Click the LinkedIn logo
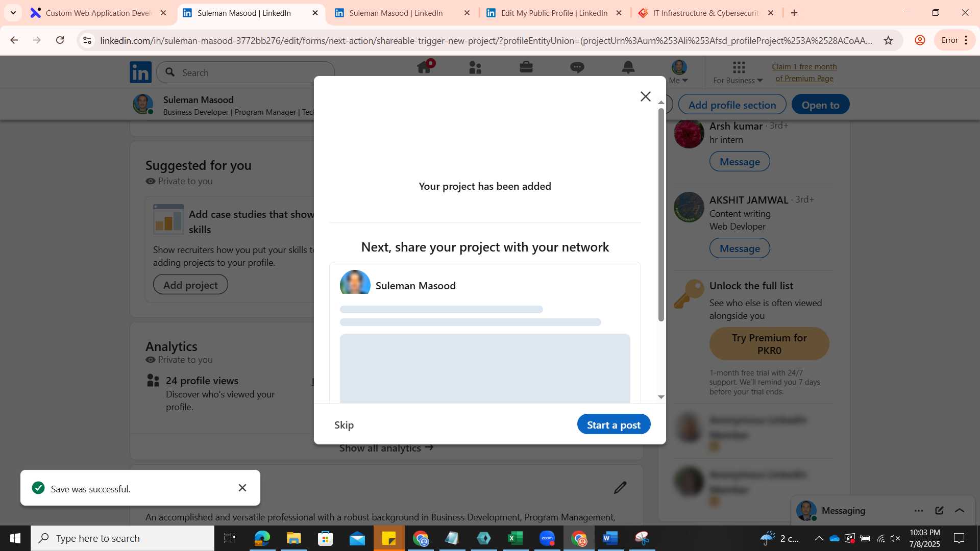Screen dimensions: 980x551 click(x=140, y=72)
